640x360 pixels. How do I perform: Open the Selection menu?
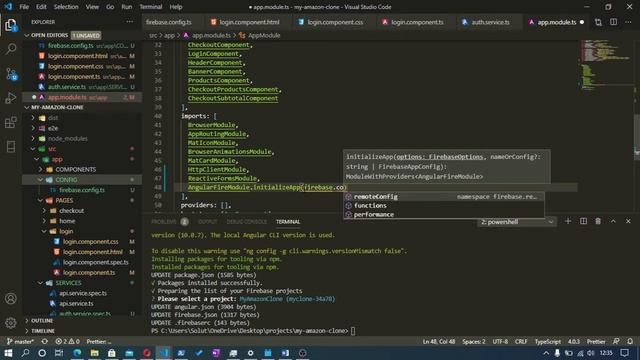pyautogui.click(x=66, y=7)
